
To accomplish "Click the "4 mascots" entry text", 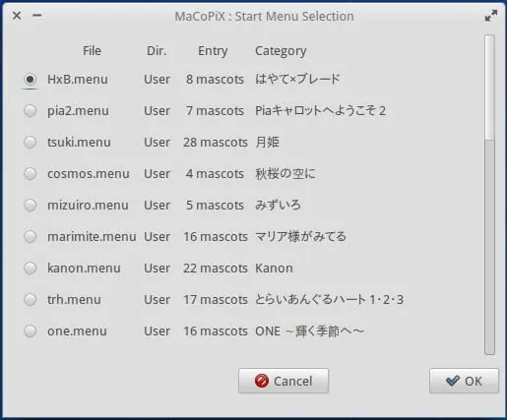I will pyautogui.click(x=215, y=174).
